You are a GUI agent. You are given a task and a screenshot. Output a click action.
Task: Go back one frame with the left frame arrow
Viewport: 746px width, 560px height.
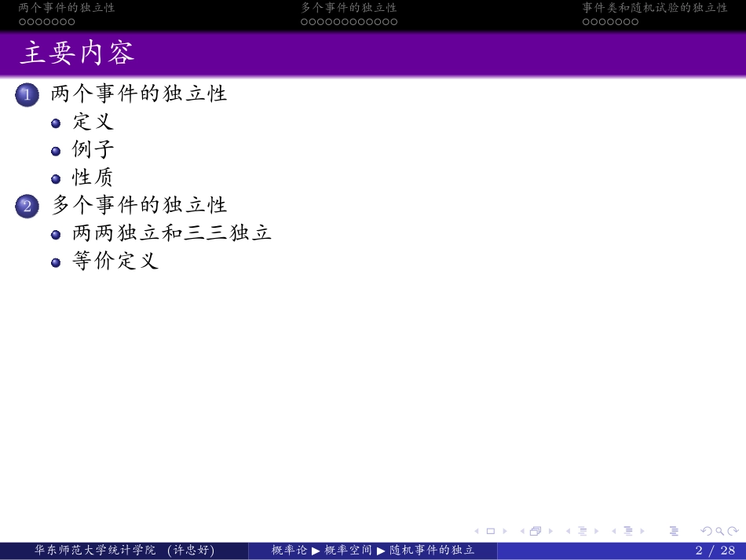click(522, 530)
